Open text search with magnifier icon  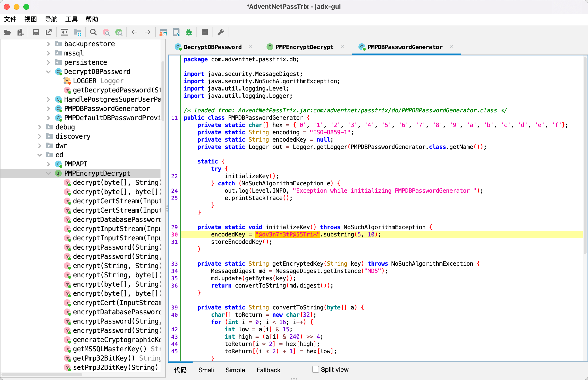coord(93,32)
